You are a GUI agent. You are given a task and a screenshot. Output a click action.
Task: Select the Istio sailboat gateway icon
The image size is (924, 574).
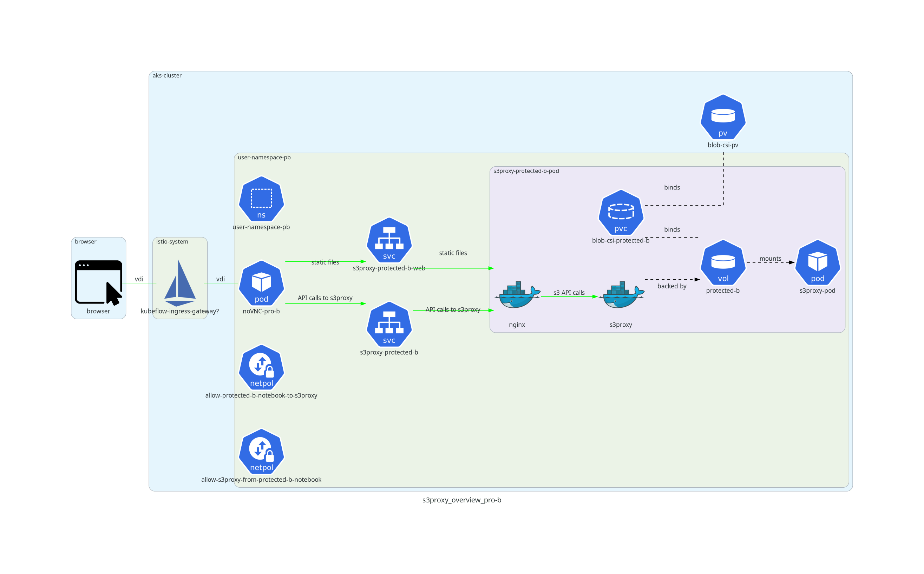pyautogui.click(x=180, y=283)
